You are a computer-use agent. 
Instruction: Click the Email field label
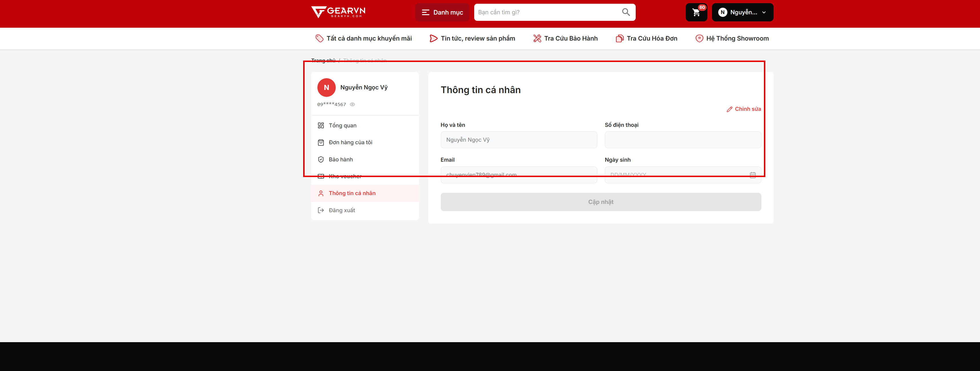pos(447,160)
